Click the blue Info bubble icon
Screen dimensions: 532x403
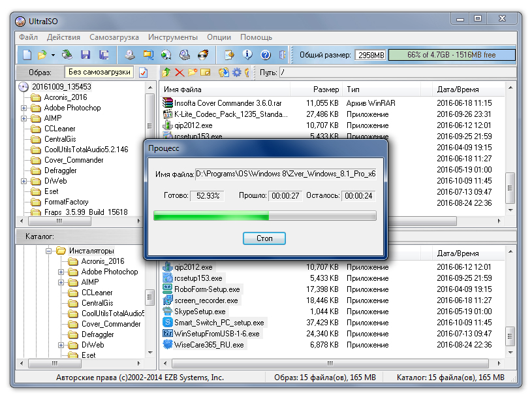click(247, 55)
